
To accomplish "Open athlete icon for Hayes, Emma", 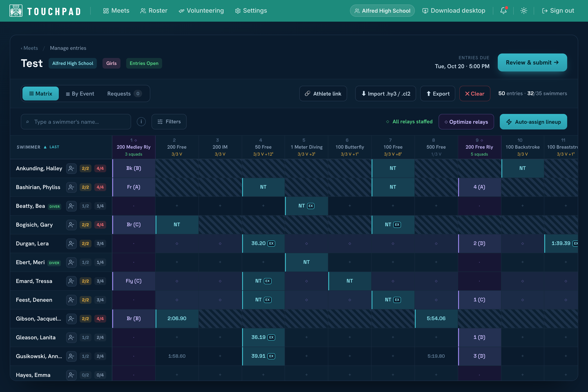I will coord(71,375).
